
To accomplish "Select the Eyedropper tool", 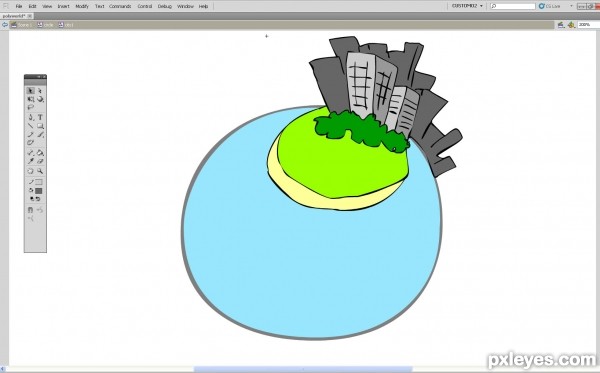I will (x=31, y=161).
